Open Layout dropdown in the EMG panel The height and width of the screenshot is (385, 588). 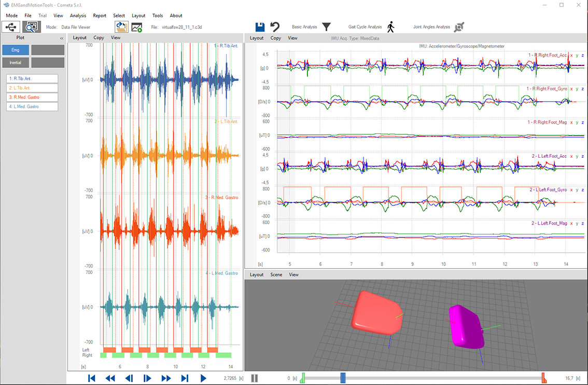(80, 38)
